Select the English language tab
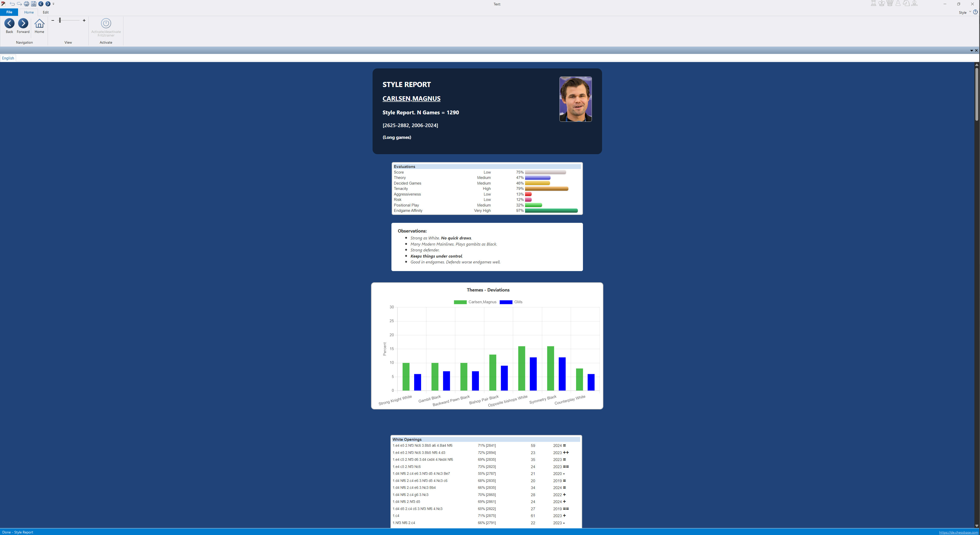The image size is (980, 535). tap(8, 58)
